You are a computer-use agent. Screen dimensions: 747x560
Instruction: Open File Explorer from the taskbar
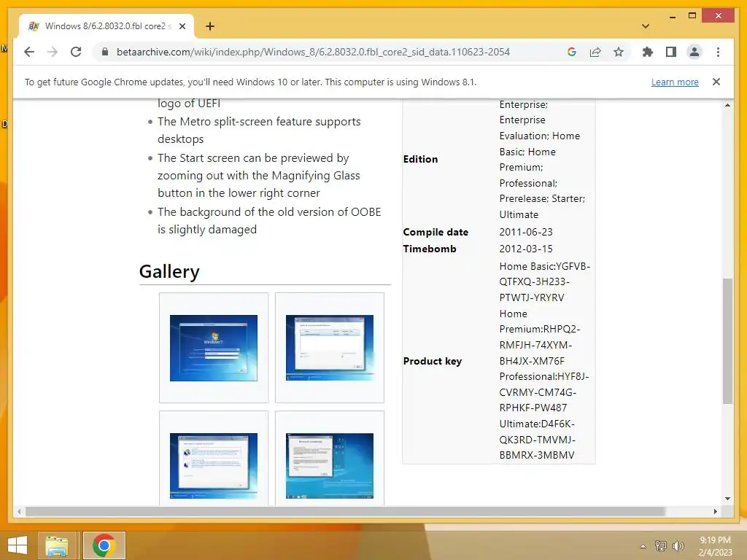click(x=56, y=545)
